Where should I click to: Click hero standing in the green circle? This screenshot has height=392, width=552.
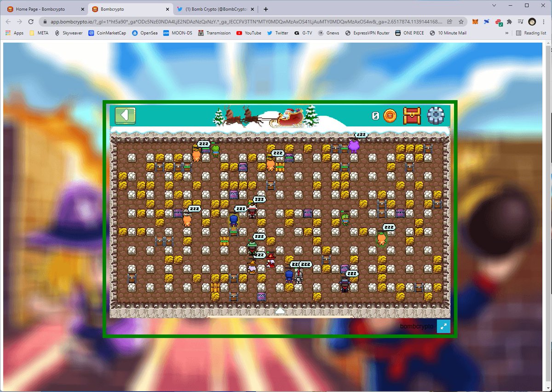381,239
